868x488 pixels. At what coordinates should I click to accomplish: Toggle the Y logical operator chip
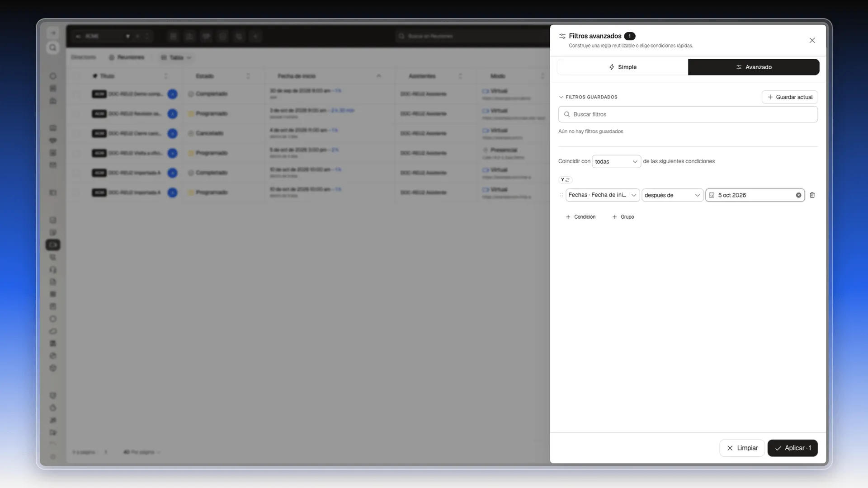[565, 180]
